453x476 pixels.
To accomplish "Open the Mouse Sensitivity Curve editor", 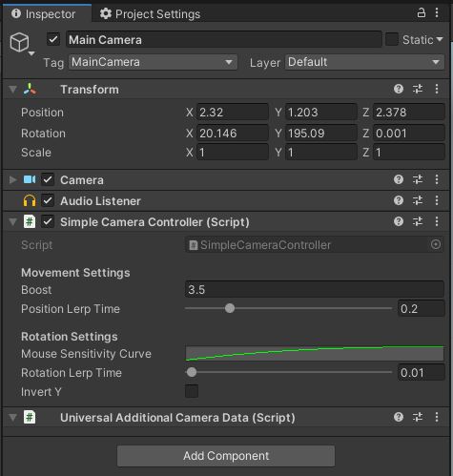I will 315,353.
